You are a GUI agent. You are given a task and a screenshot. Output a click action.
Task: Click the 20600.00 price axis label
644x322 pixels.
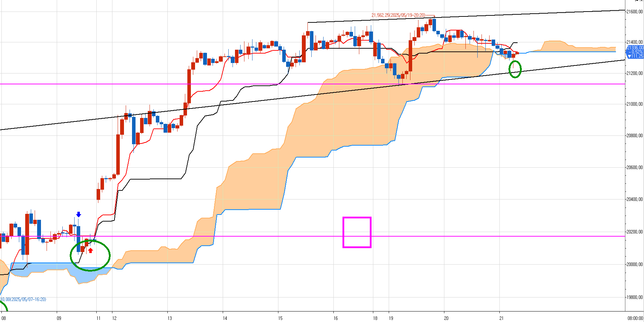pyautogui.click(x=635, y=167)
